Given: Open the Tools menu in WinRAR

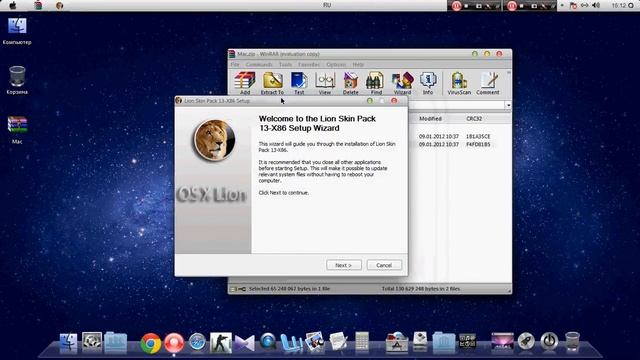Looking at the screenshot, I should [x=285, y=64].
